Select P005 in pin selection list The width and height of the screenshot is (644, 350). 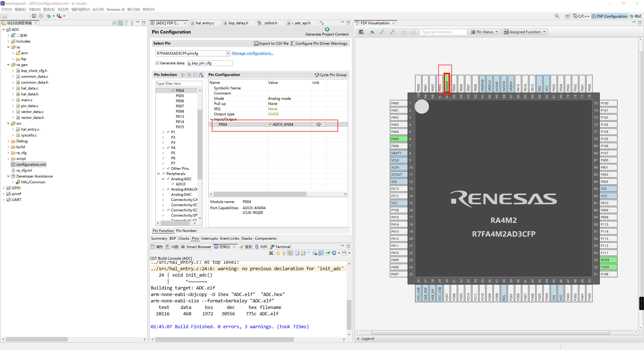[180, 96]
